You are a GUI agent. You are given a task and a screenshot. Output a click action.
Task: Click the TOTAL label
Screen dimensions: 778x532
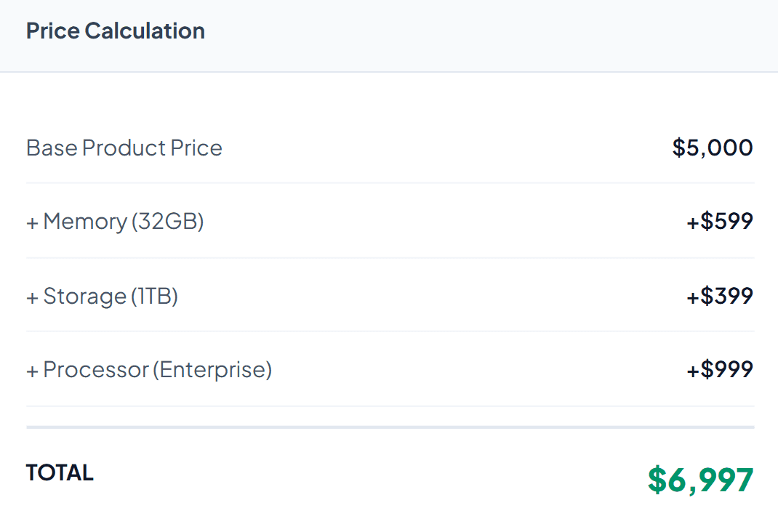pyautogui.click(x=60, y=473)
